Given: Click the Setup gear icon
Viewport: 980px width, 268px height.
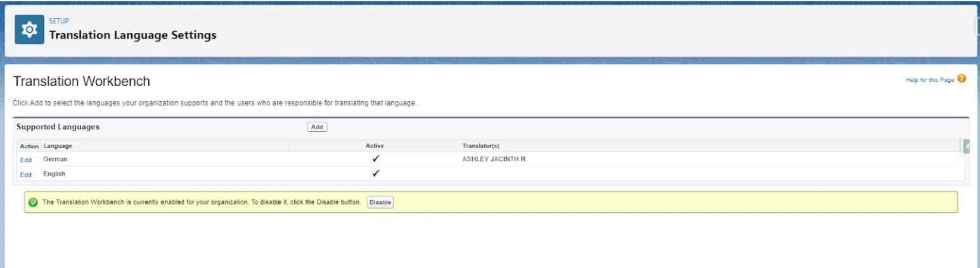Looking at the screenshot, I should tap(29, 30).
